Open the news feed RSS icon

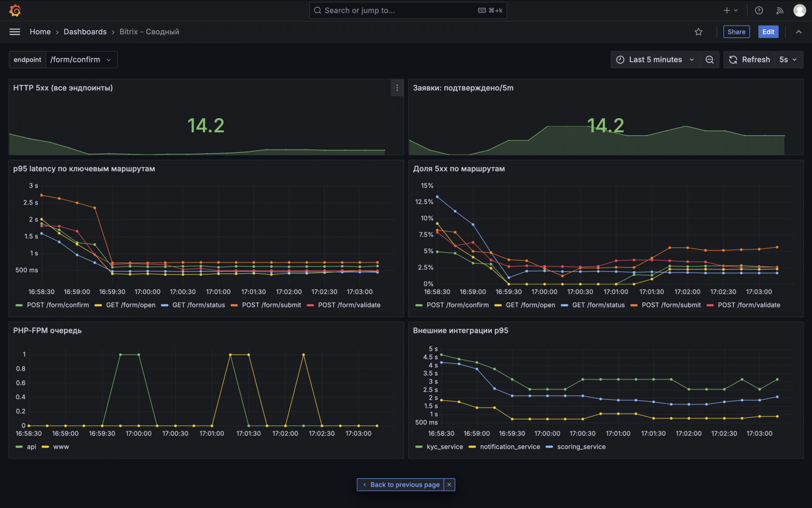780,10
